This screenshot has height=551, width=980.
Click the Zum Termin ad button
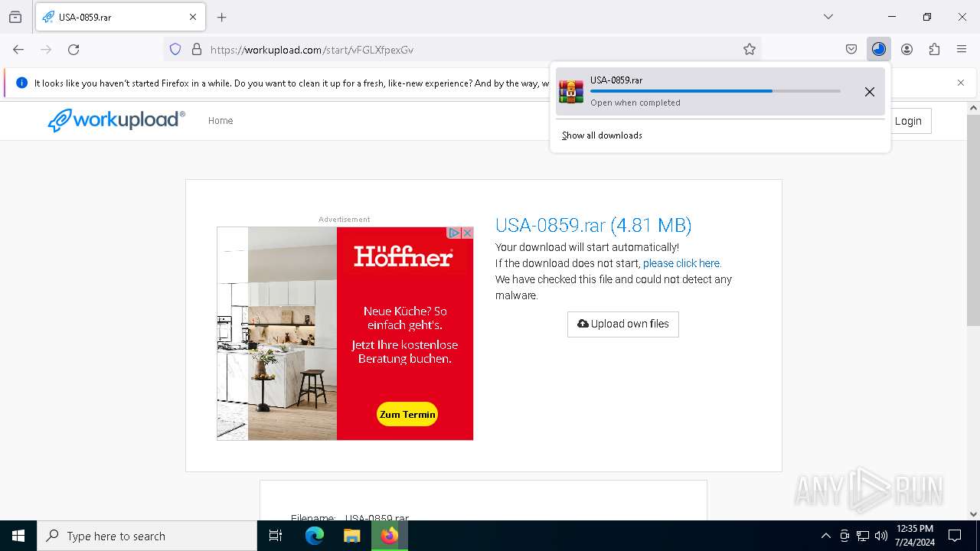407,414
